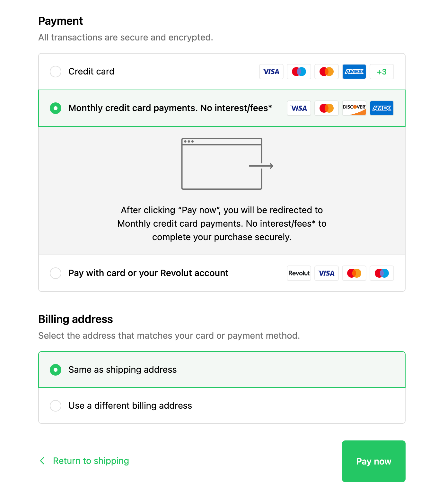The image size is (447, 504).
Task: Select the Monthly credit card payments radio button
Action: pyautogui.click(x=56, y=108)
